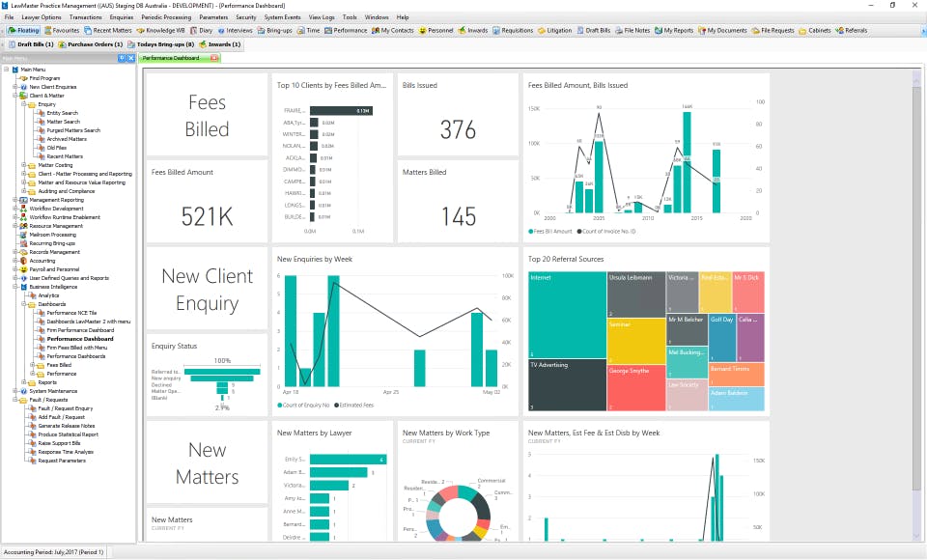
Task: Expand the Accounting tree node
Action: (x=15, y=261)
